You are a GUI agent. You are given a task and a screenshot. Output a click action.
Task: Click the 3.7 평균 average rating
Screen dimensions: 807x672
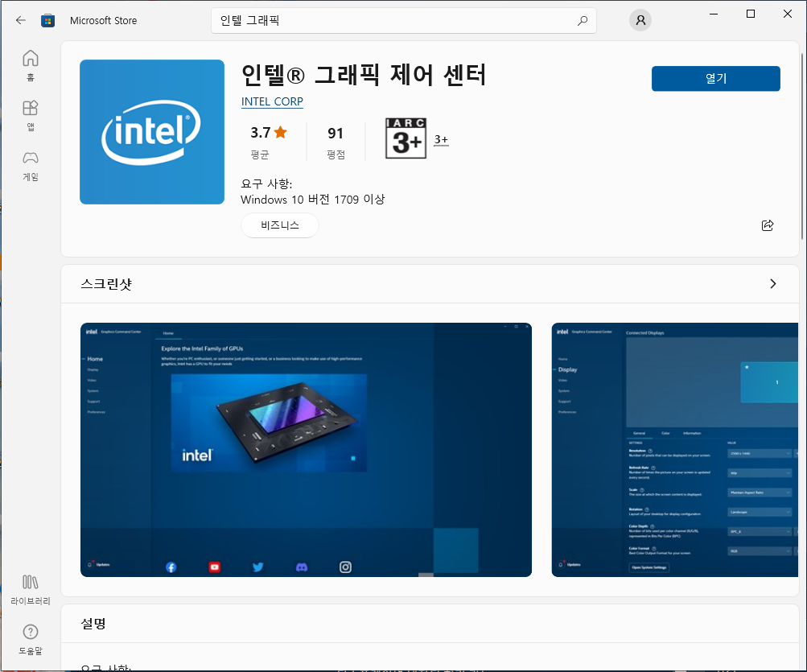(x=268, y=142)
